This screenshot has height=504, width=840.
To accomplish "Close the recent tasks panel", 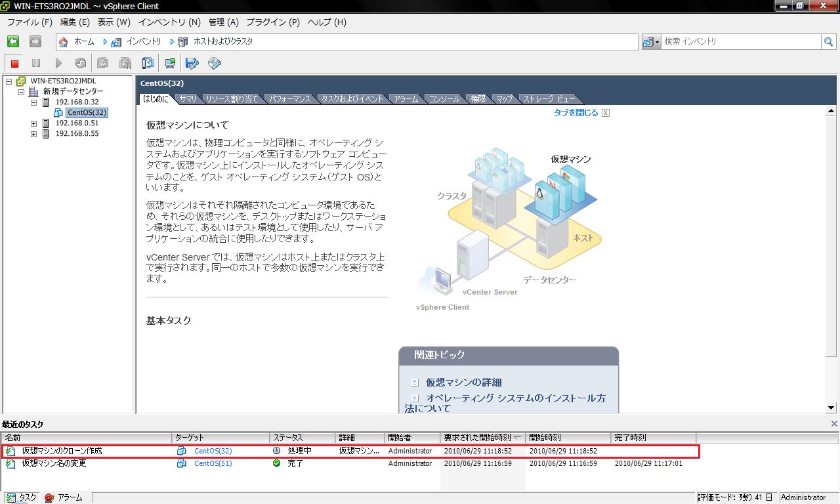I will pyautogui.click(x=834, y=424).
